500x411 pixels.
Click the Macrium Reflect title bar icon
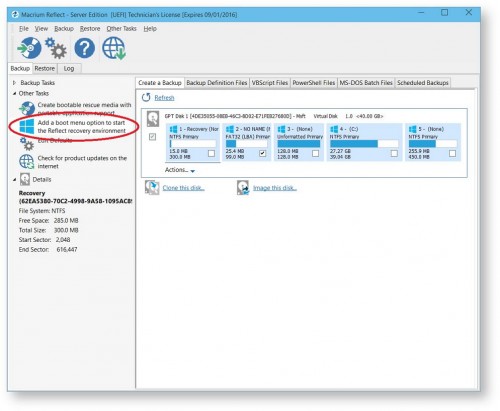(15, 15)
